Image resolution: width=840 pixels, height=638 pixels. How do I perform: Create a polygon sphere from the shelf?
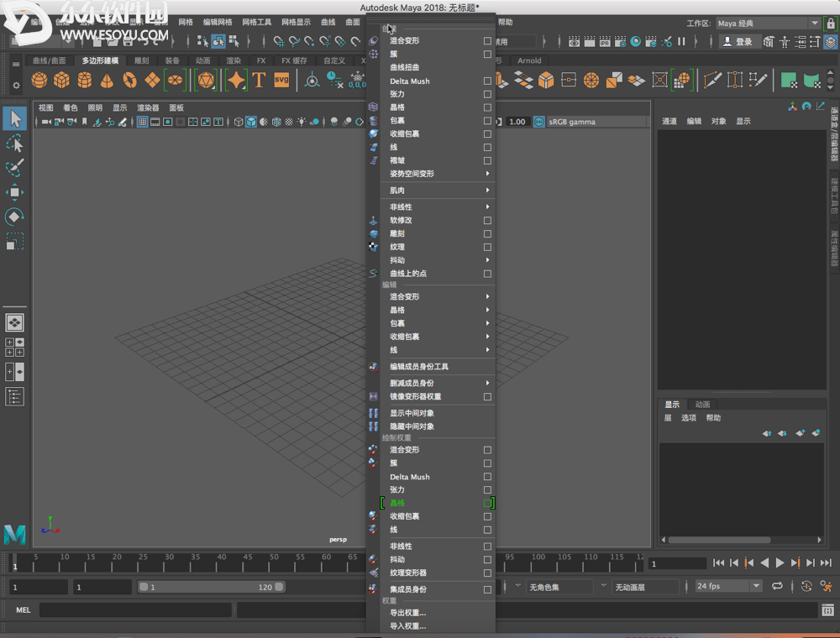point(39,80)
